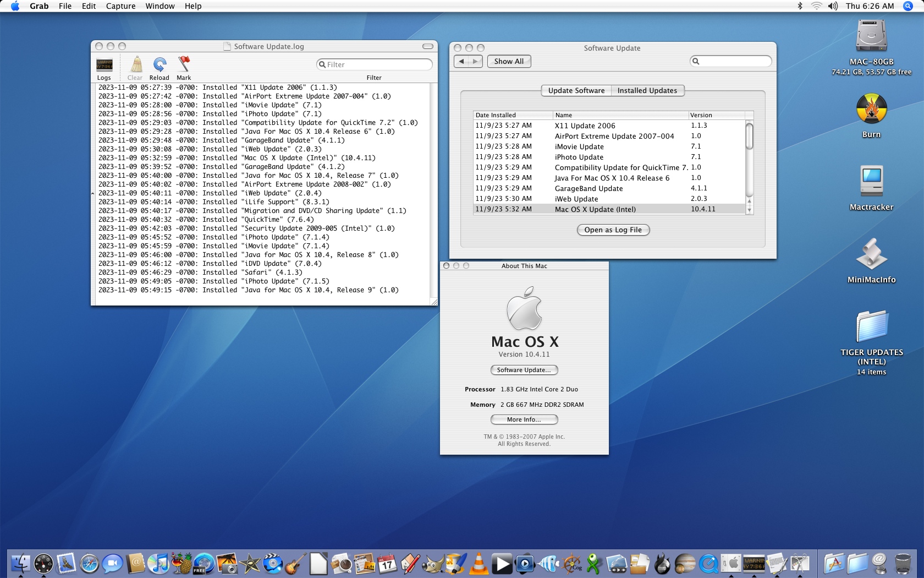Open the MAC-80GB hard drive on desktop
Screen dimensions: 924x578
pyautogui.click(x=872, y=36)
